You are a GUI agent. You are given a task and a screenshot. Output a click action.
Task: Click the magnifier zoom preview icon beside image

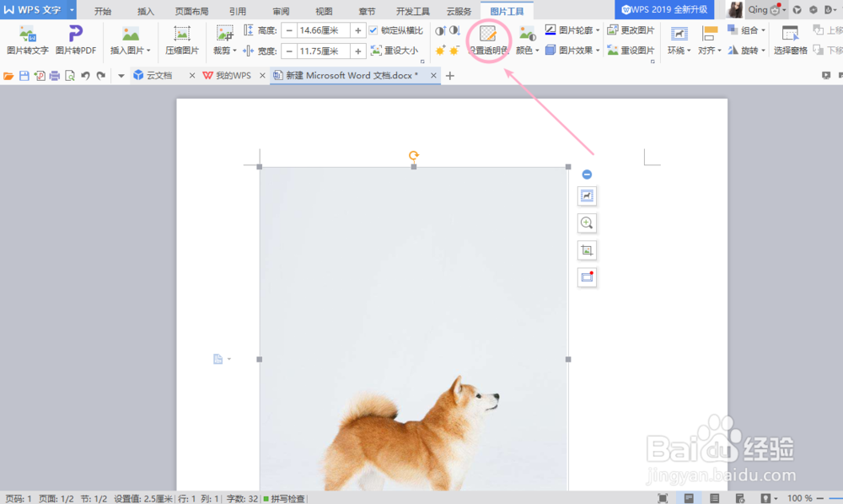(x=587, y=223)
